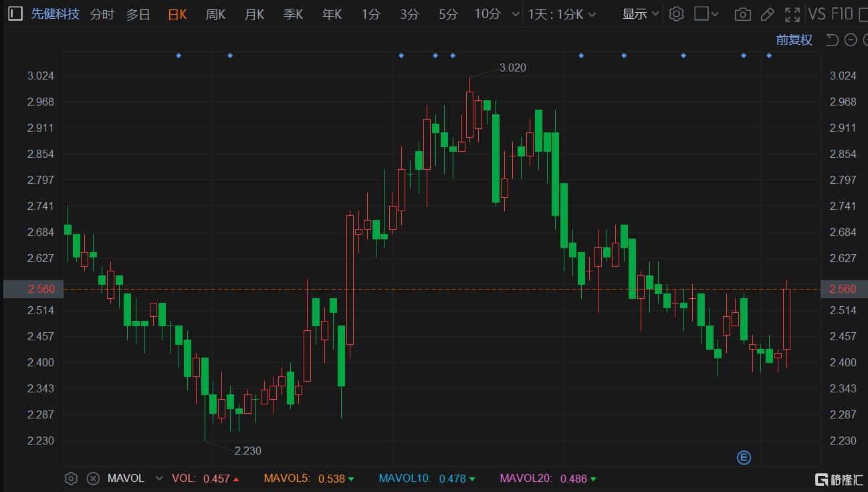Click the MAVOL10: 0.478 value
Image resolution: width=868 pixels, height=492 pixels.
427,478
